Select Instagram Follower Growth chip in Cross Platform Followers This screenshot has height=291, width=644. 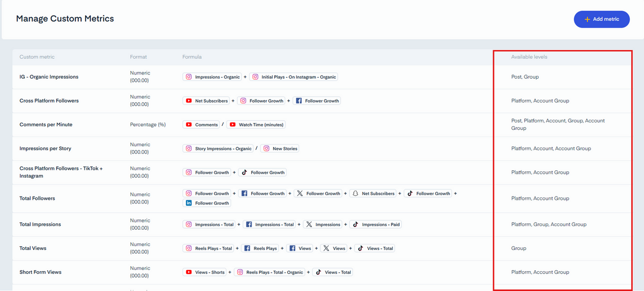coord(262,101)
